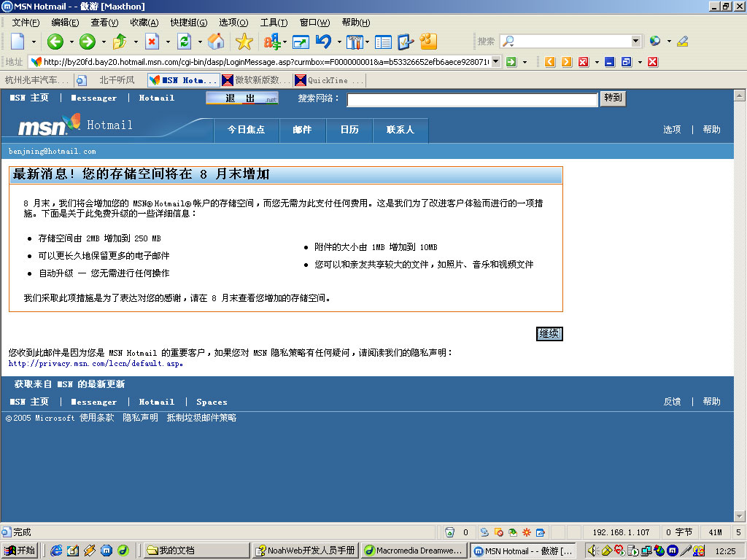Image resolution: width=747 pixels, height=560 pixels.
Task: Click the green Go arrow beside the address bar
Action: tap(511, 62)
